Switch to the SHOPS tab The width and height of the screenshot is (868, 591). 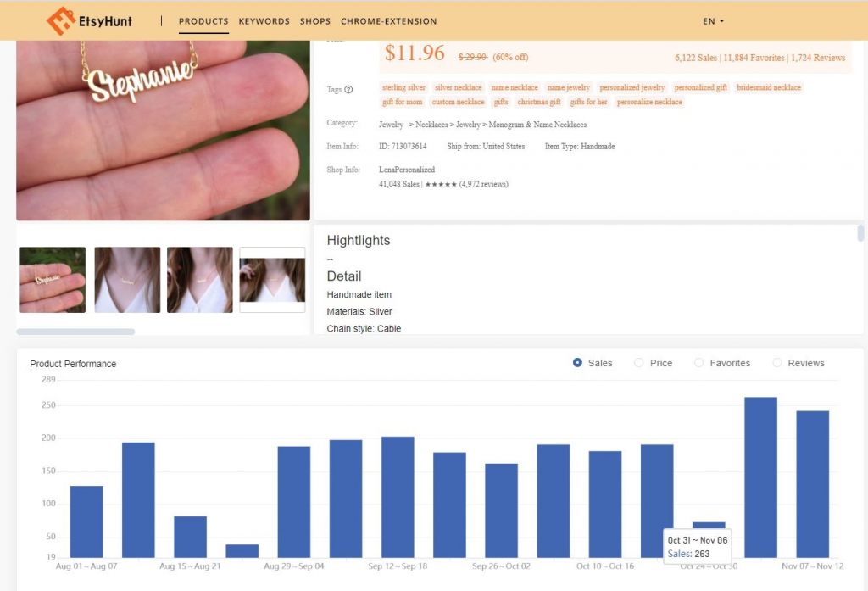coord(315,21)
